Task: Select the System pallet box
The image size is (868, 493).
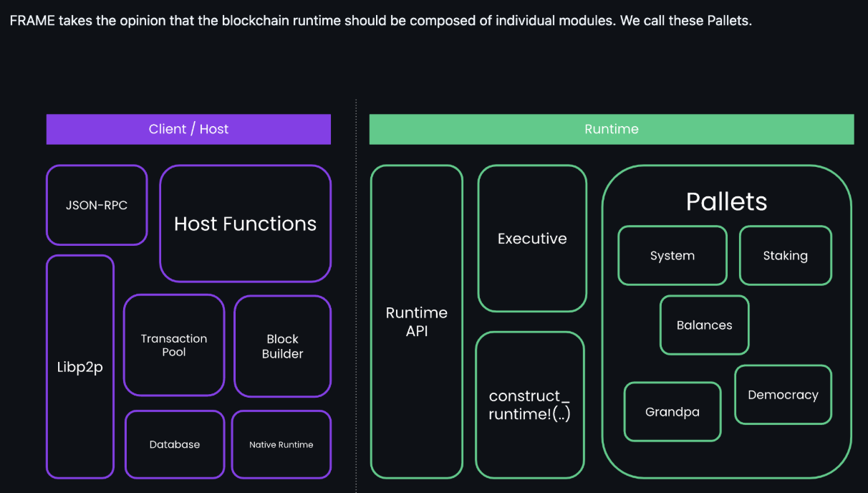Action: point(672,256)
